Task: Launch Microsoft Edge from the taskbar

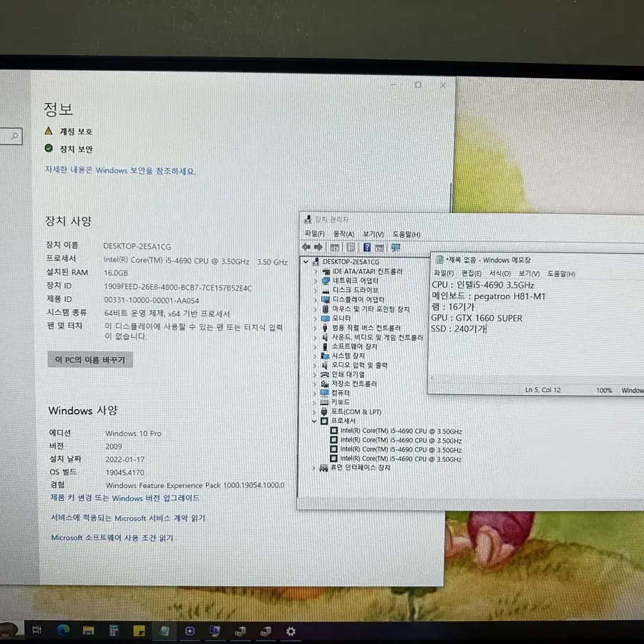Action: (x=63, y=630)
